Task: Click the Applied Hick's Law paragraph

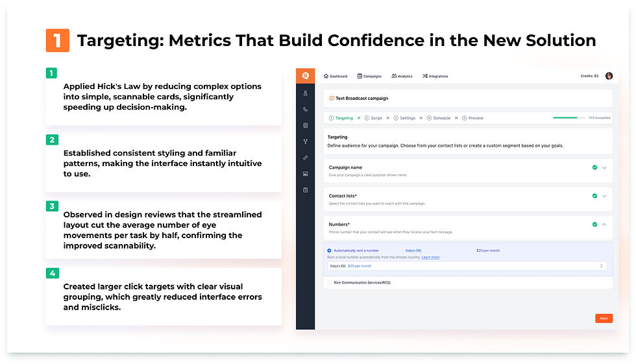Action: (162, 97)
